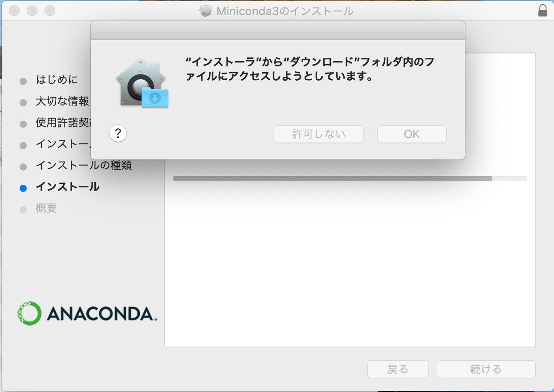Click the 戻る button
554x392 pixels.
[x=398, y=369]
